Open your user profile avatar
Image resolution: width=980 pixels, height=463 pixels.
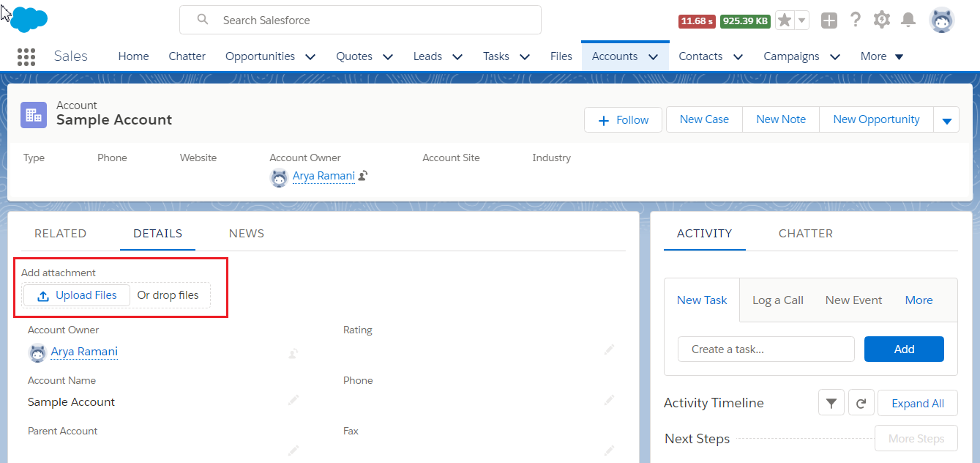pos(942,20)
